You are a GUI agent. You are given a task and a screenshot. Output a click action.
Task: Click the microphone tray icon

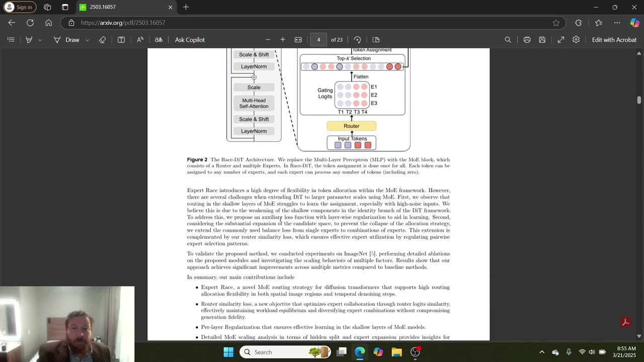click(x=569, y=352)
